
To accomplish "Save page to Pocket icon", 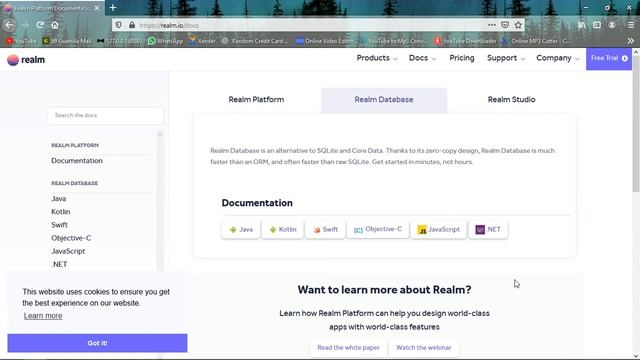I will pyautogui.click(x=505, y=25).
